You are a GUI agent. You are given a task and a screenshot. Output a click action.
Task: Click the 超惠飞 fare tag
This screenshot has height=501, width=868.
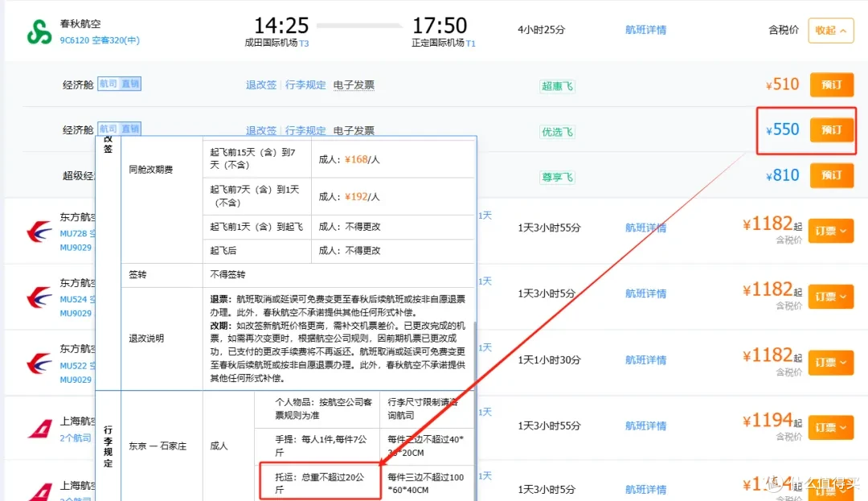pos(557,86)
